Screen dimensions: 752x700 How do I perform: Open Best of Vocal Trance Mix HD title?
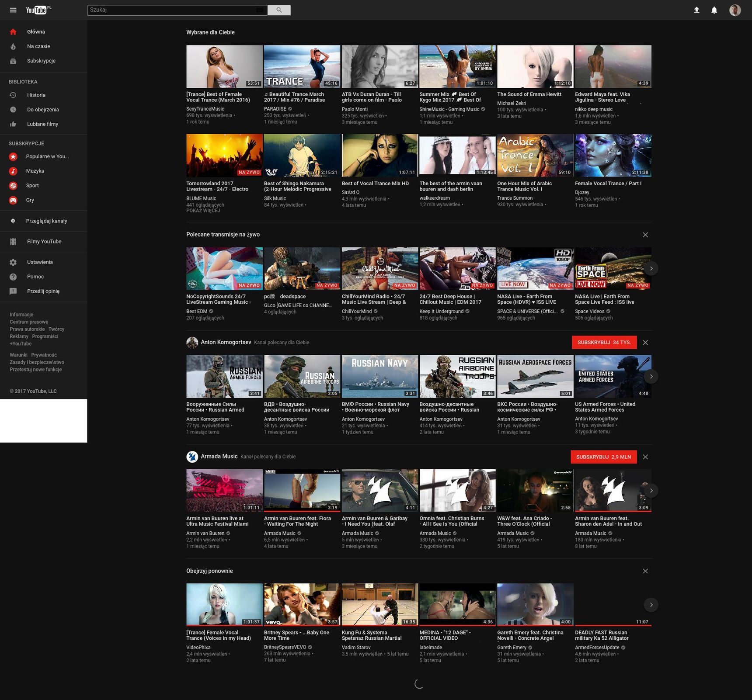coord(375,184)
